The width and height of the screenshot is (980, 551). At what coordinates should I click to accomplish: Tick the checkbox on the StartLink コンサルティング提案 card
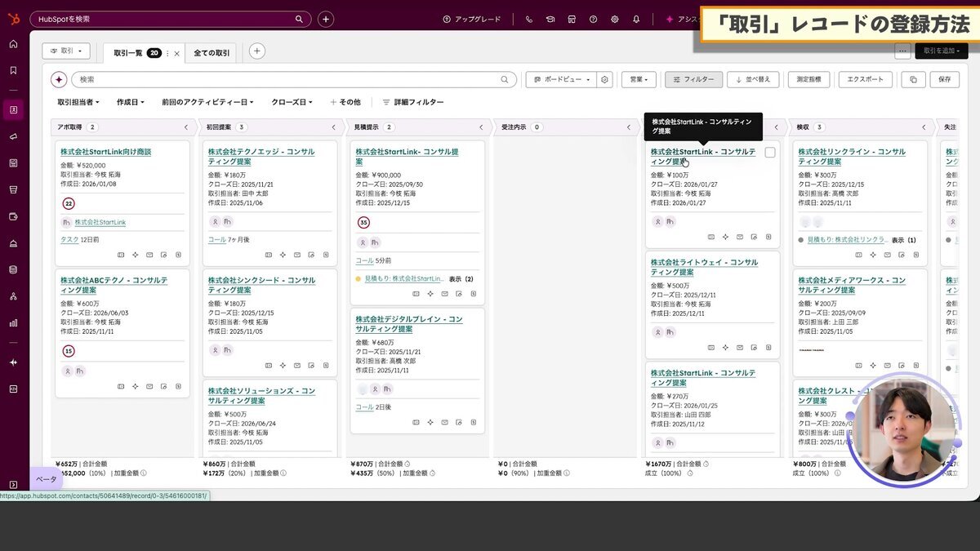point(768,153)
